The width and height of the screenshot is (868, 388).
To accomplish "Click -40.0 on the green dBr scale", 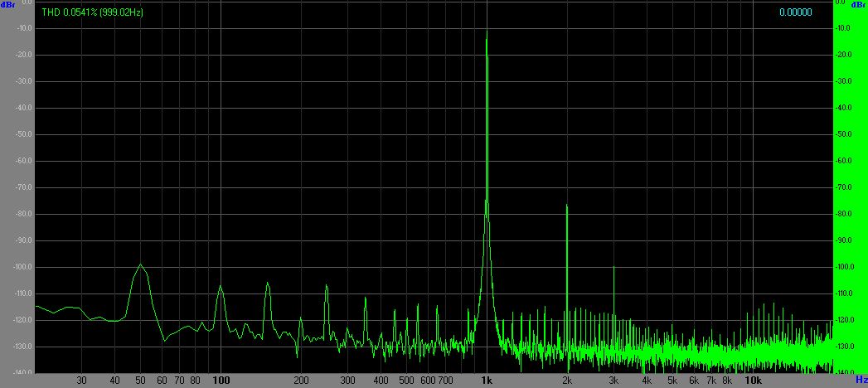I will (844, 108).
